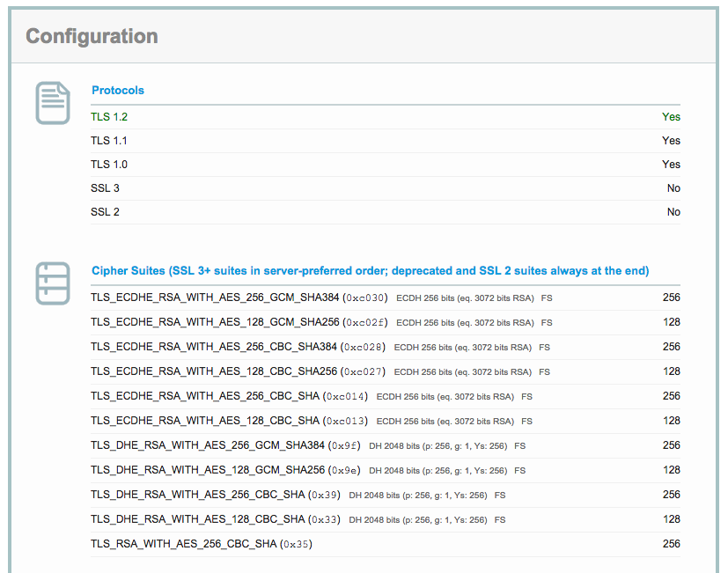
Task: Select TLS_ECDHE_RSA_WITH_AES_256_GCM_SHA384 suite name
Action: (x=215, y=298)
